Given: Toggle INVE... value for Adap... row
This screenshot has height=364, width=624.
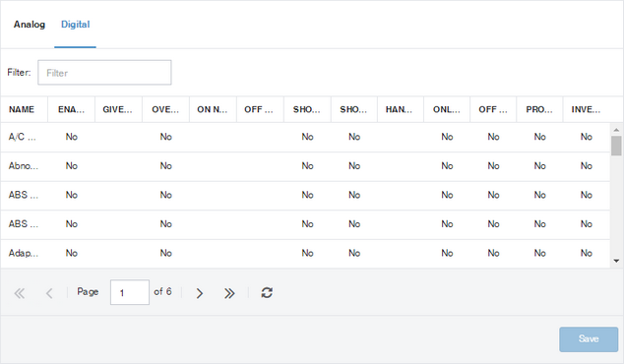Looking at the screenshot, I should pyautogui.click(x=587, y=253).
